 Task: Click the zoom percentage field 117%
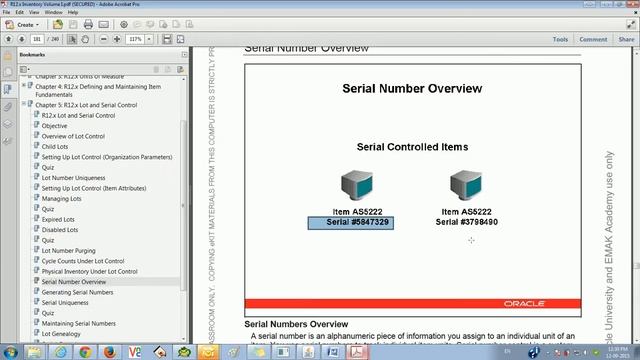[x=136, y=39]
